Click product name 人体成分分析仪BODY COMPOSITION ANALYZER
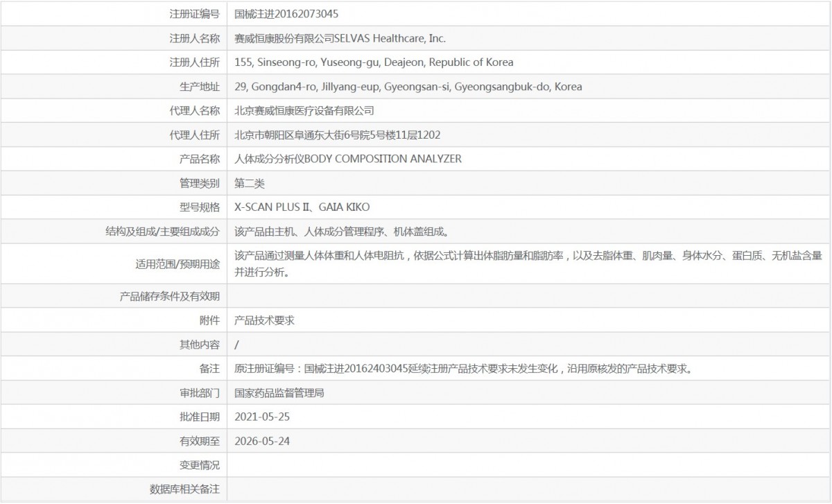The height and width of the screenshot is (504, 832). [x=348, y=159]
